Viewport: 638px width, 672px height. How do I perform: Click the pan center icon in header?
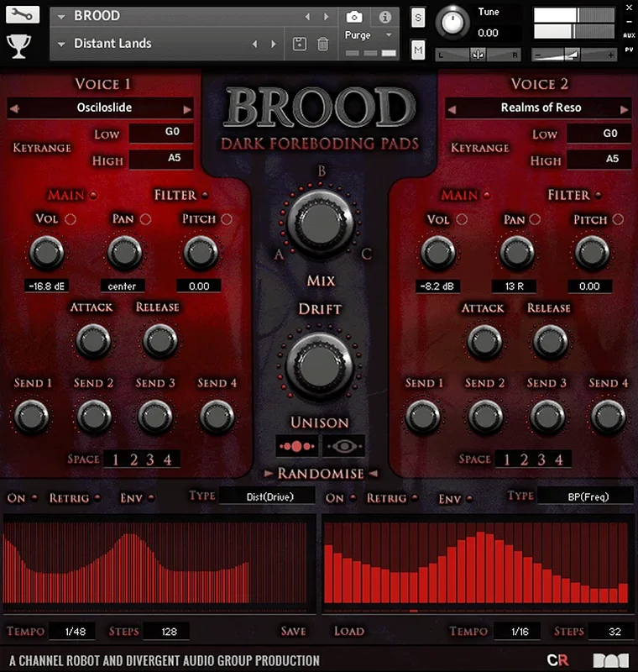coord(478,55)
